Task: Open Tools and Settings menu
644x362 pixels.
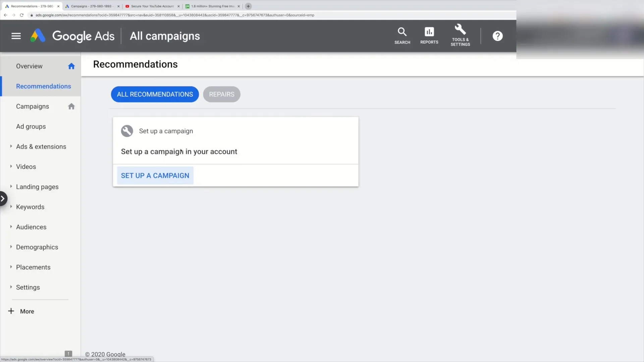Action: tap(460, 35)
